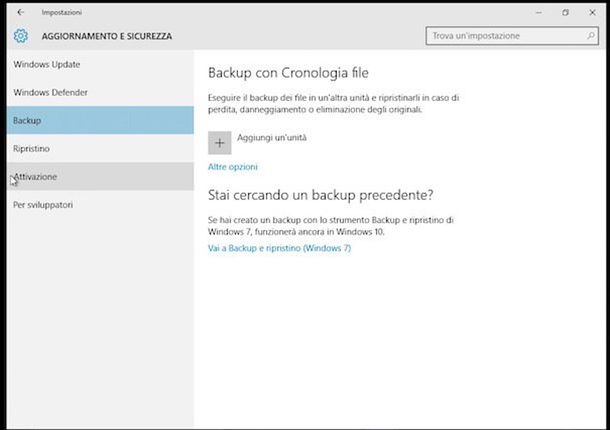Focus the 'Trova un'impostazione' search field
610x430 pixels.
coord(512,36)
